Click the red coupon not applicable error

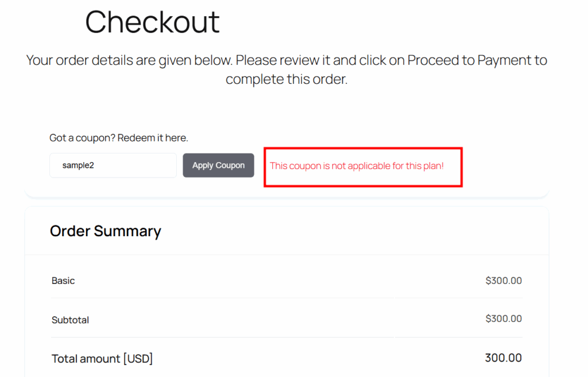point(357,166)
